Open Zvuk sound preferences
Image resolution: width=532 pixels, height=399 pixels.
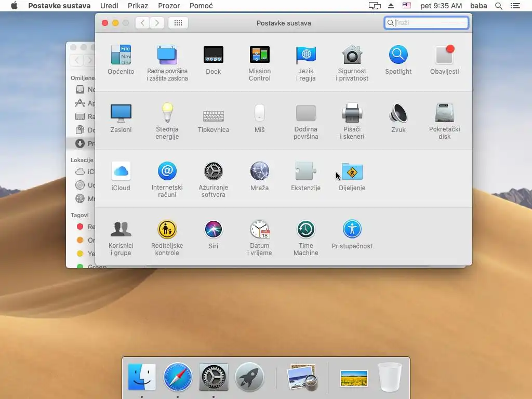(398, 118)
